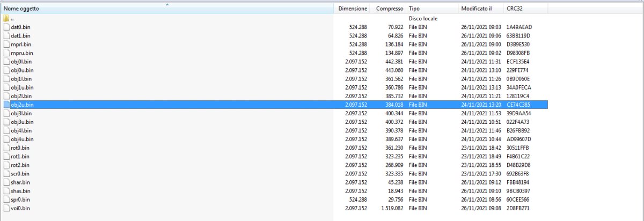Click the file name scr0.bin

tap(20, 173)
